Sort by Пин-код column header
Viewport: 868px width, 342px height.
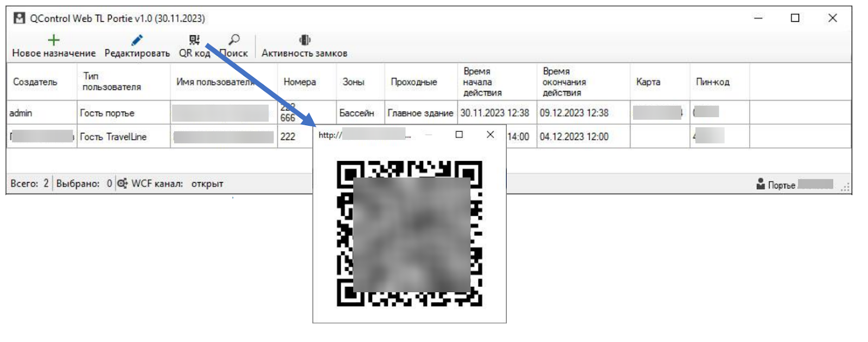click(x=719, y=81)
